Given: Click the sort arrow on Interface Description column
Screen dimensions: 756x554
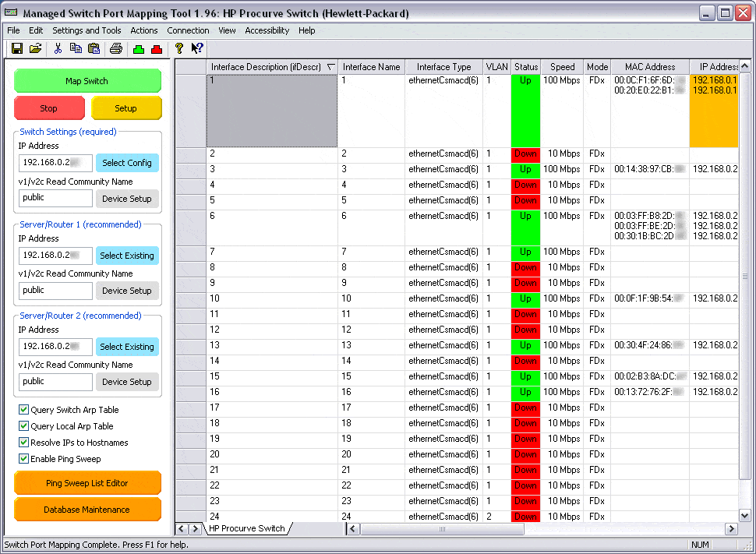Looking at the screenshot, I should pyautogui.click(x=330, y=67).
